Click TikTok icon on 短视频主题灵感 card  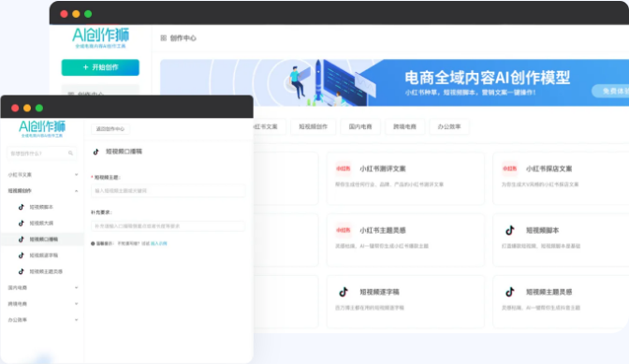pos(509,292)
